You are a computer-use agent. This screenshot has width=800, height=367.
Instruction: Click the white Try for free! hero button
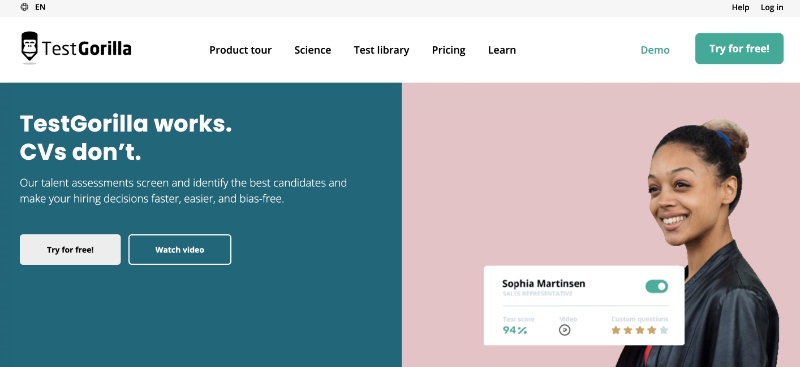(x=70, y=250)
